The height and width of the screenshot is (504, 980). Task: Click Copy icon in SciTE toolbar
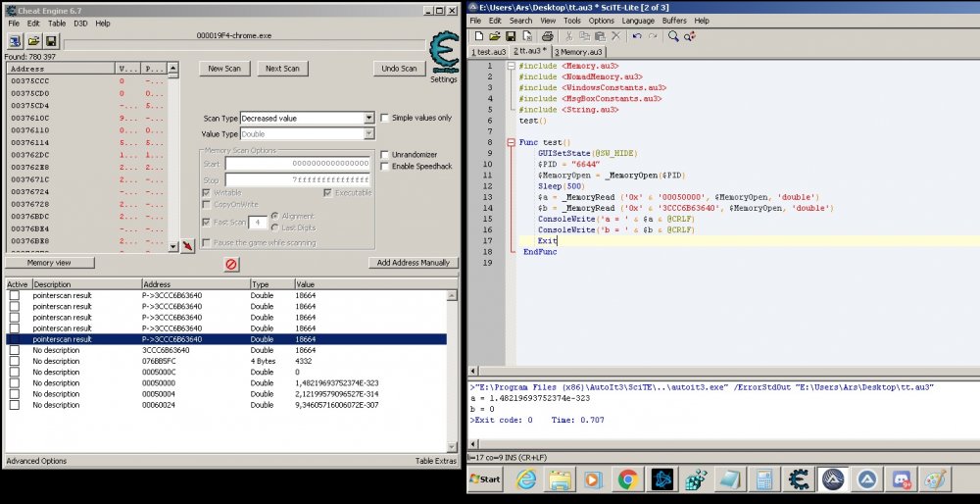point(584,36)
